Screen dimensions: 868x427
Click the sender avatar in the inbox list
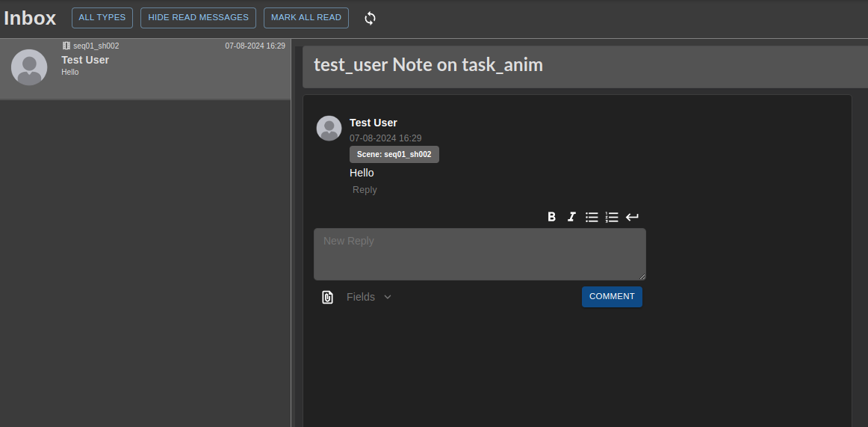pos(29,67)
